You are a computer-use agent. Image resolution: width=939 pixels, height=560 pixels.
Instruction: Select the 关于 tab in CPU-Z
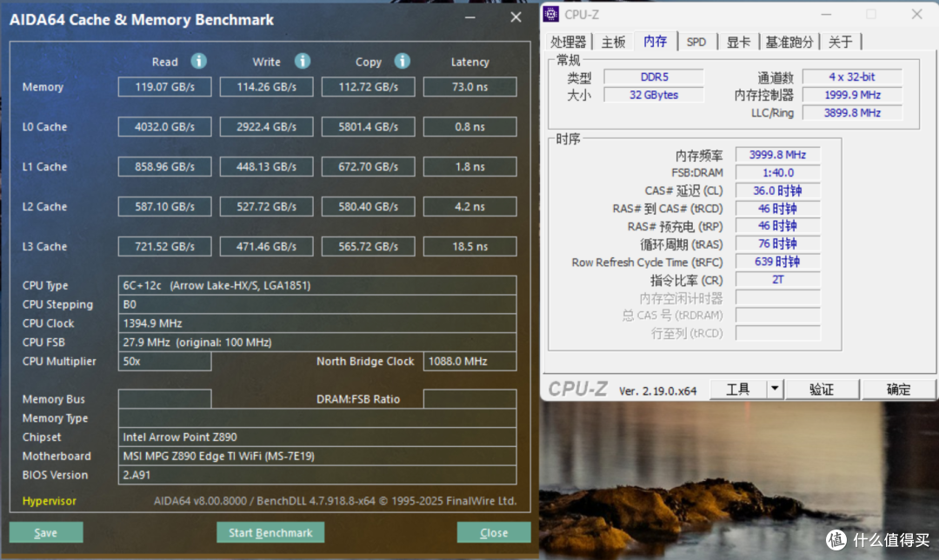[x=840, y=42]
